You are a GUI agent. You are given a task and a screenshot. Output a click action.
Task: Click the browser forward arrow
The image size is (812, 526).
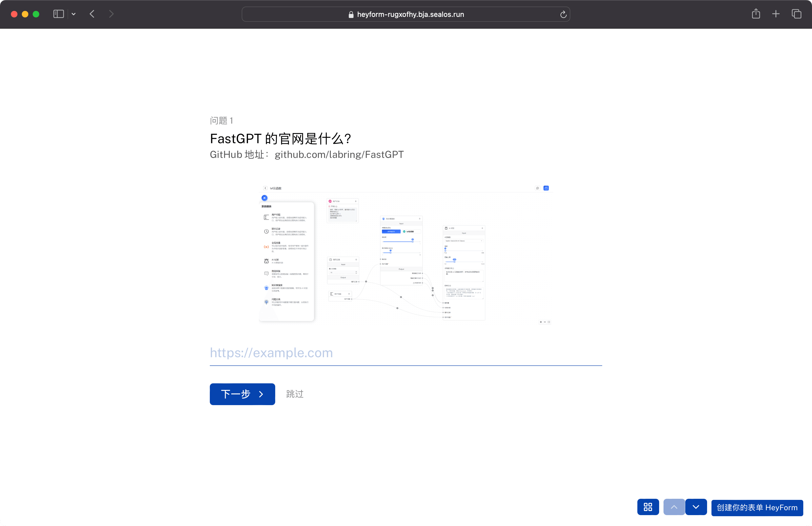111,14
